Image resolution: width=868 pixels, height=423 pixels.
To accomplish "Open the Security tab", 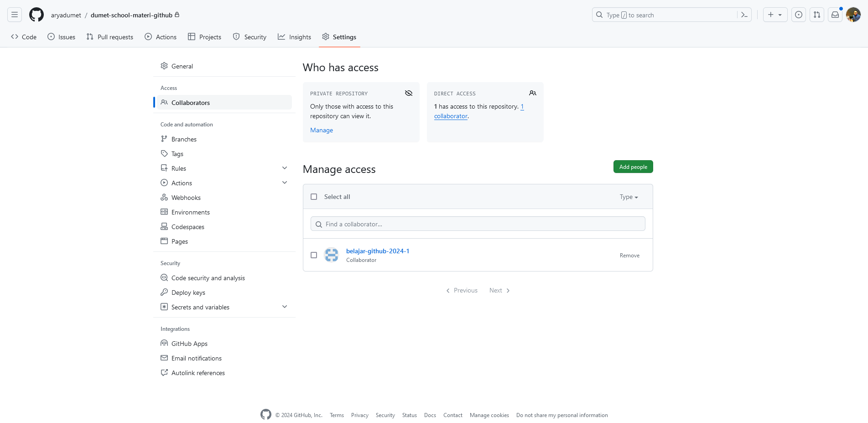I will tap(249, 37).
